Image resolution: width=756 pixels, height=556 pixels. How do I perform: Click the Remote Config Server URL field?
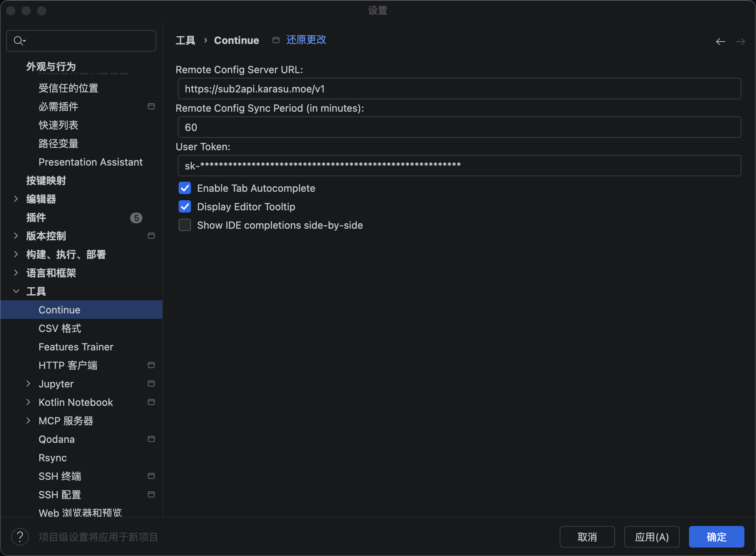(x=459, y=89)
